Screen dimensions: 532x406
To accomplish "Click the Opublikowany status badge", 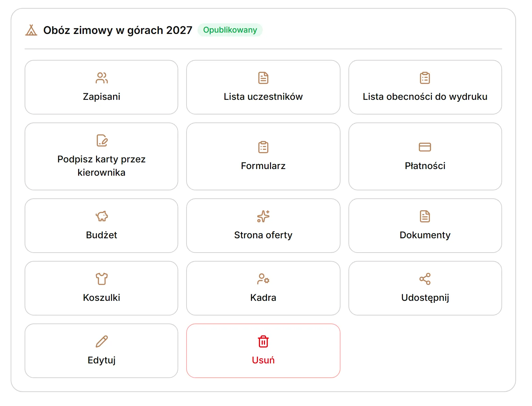I will pyautogui.click(x=230, y=30).
